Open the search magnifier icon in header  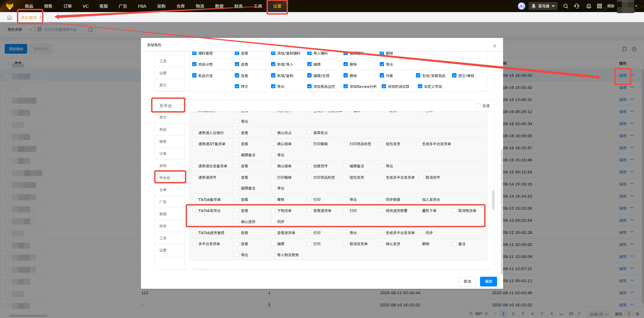coord(566,6)
